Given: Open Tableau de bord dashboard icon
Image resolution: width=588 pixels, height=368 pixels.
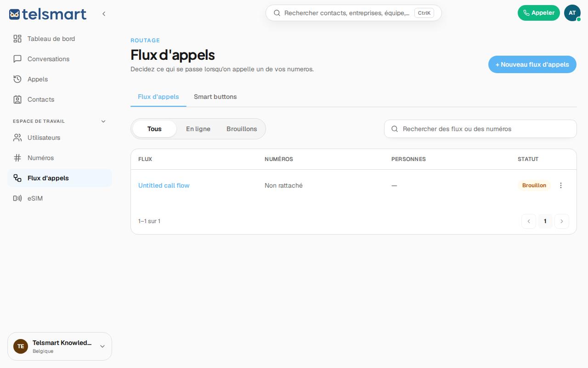Looking at the screenshot, I should point(17,39).
